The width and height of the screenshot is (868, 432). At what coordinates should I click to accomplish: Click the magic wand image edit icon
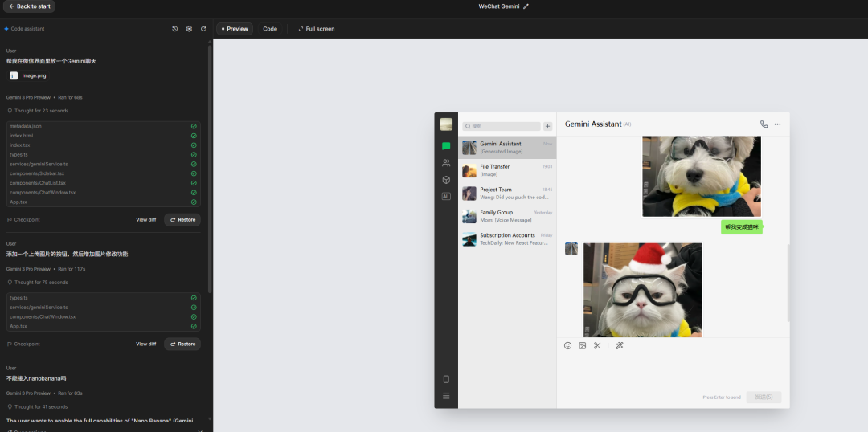(x=620, y=345)
